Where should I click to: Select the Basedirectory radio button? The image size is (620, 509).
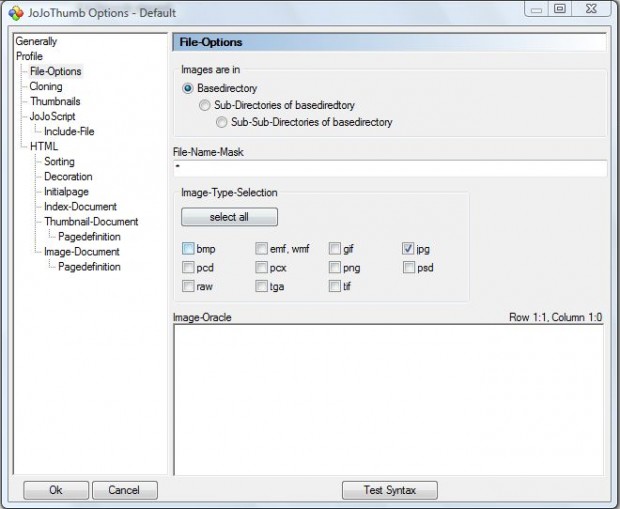pos(187,88)
